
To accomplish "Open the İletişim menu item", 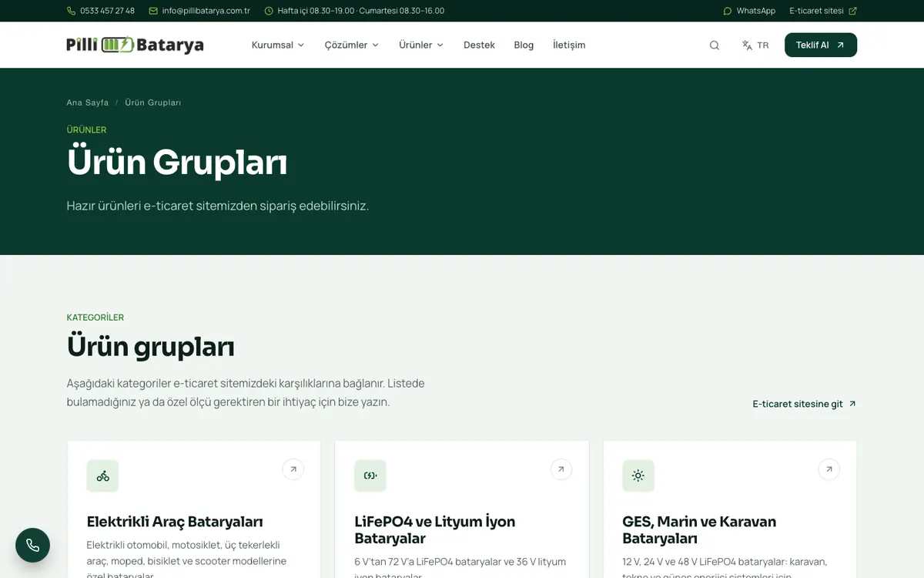I will (x=569, y=45).
